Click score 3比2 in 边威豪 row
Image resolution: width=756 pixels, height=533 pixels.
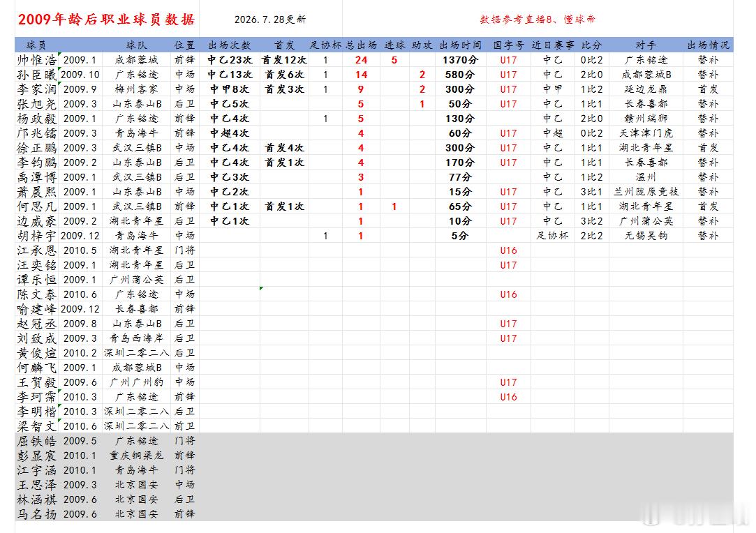[591, 221]
